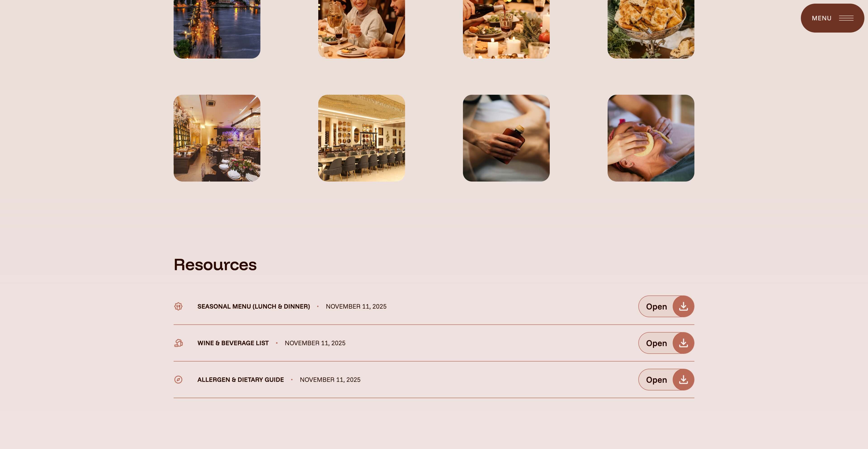
Task: View the long dining table restaurant photo
Action: click(x=362, y=138)
